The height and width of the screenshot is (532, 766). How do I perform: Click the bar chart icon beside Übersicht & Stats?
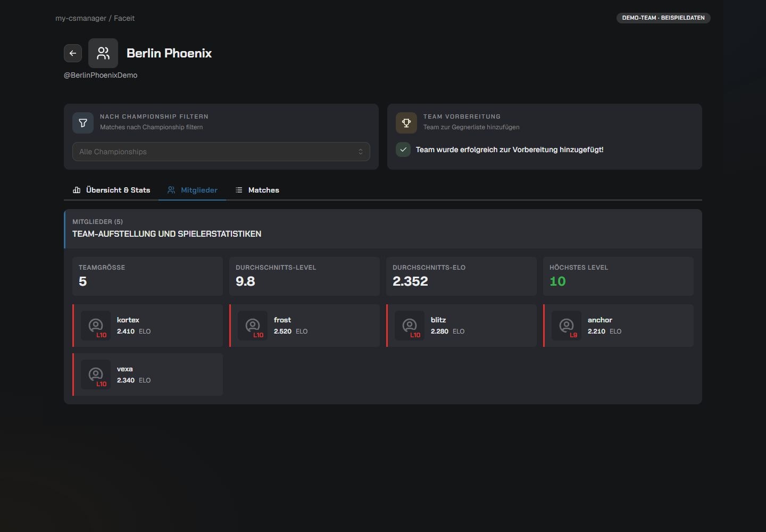tap(77, 190)
